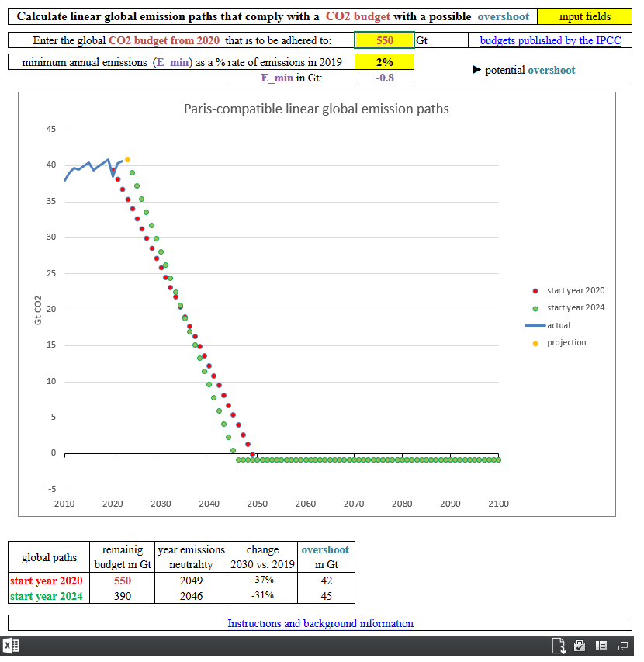Click the E_min in Gt value -0.8

pyautogui.click(x=384, y=77)
